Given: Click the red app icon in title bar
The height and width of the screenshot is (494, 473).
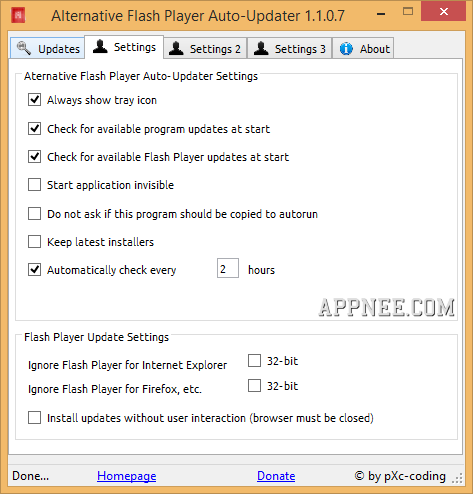Looking at the screenshot, I should tap(18, 15).
